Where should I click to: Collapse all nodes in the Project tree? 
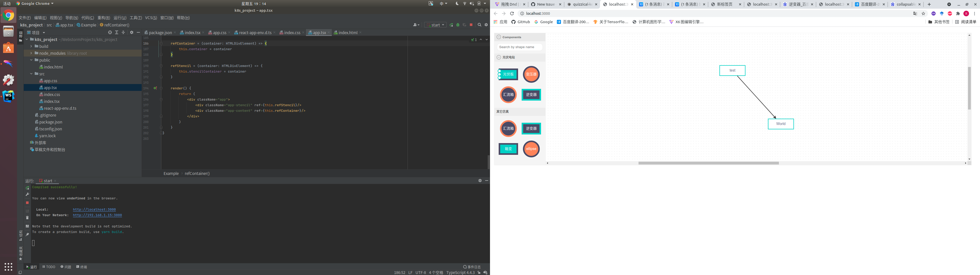(x=123, y=32)
